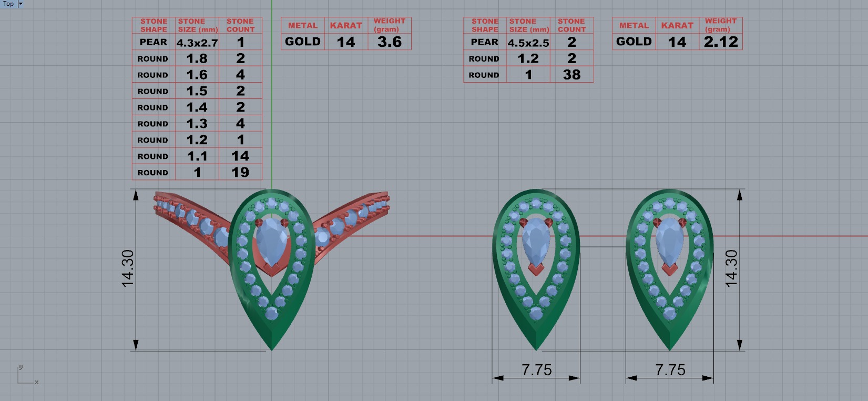Image resolution: width=868 pixels, height=401 pixels.
Task: Select the 1.6 stone size value
Action: [197, 75]
